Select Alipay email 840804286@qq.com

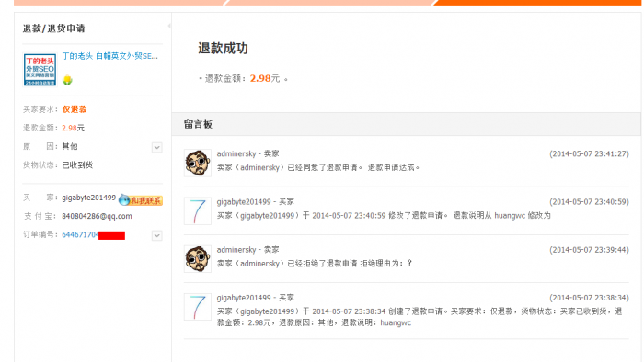pyautogui.click(x=97, y=216)
